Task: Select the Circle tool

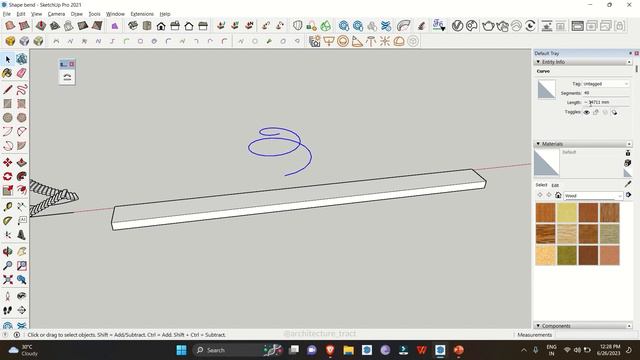Action: click(8, 118)
